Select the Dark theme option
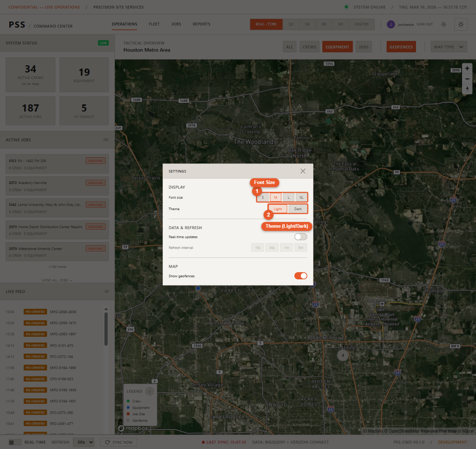 298,209
